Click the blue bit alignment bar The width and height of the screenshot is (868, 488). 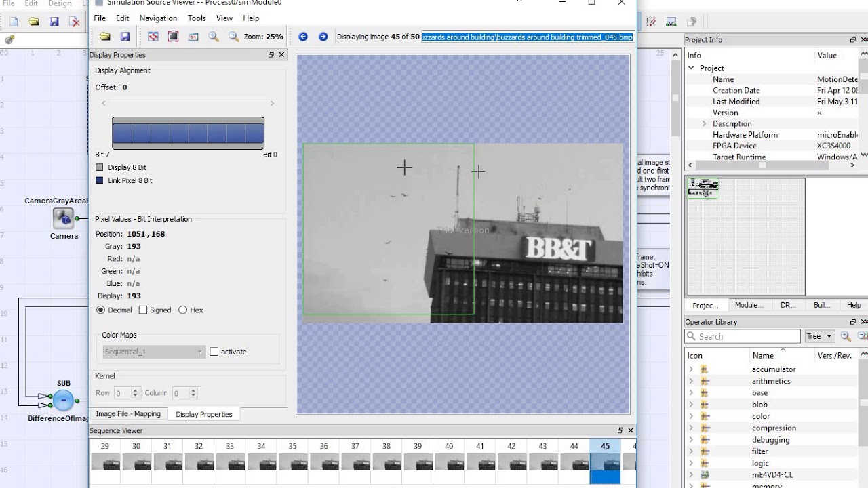tap(188, 133)
